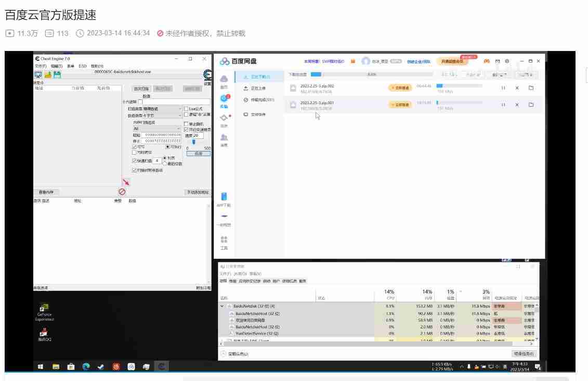Open process list icon in Cheat Engine
This screenshot has height=381, width=588.
click(38, 75)
